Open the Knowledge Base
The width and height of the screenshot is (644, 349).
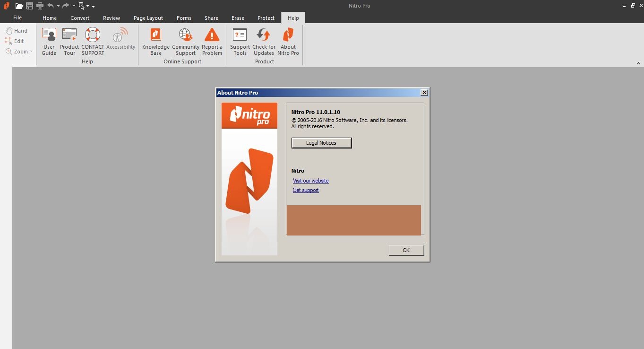pyautogui.click(x=156, y=42)
